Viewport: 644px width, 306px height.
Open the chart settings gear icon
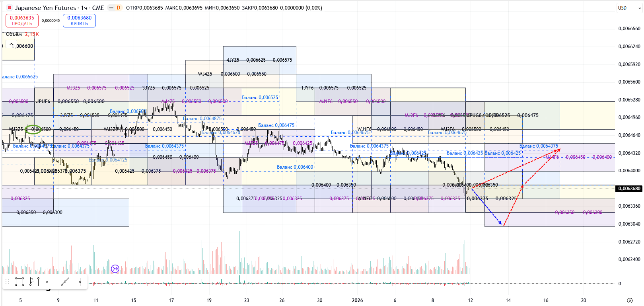pos(630,300)
